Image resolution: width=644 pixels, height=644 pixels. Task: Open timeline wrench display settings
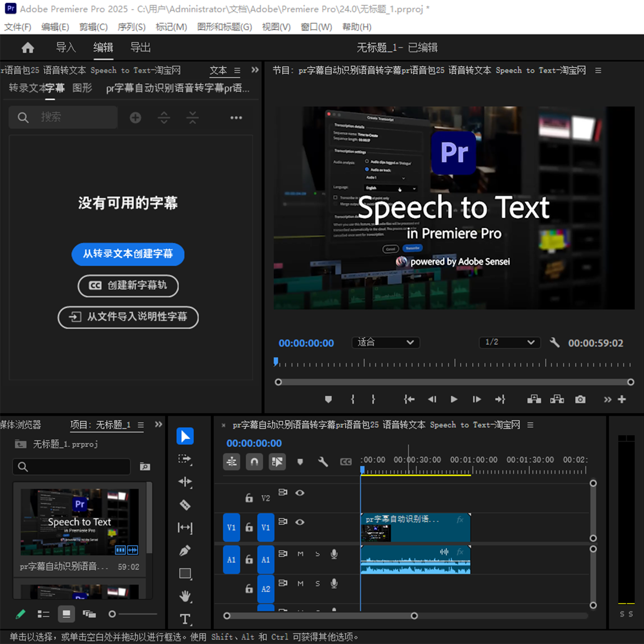tap(323, 462)
